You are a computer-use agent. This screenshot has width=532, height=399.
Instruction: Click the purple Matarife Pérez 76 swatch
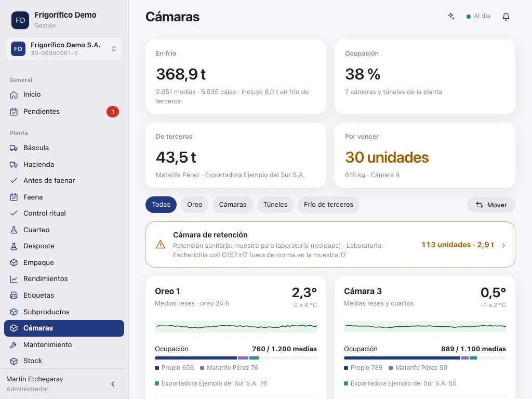(x=202, y=368)
